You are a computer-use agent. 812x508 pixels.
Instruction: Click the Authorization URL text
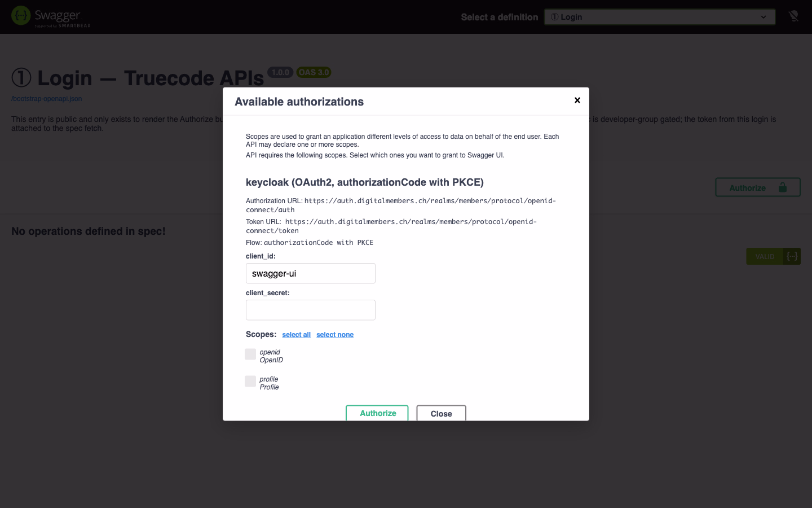pyautogui.click(x=401, y=205)
